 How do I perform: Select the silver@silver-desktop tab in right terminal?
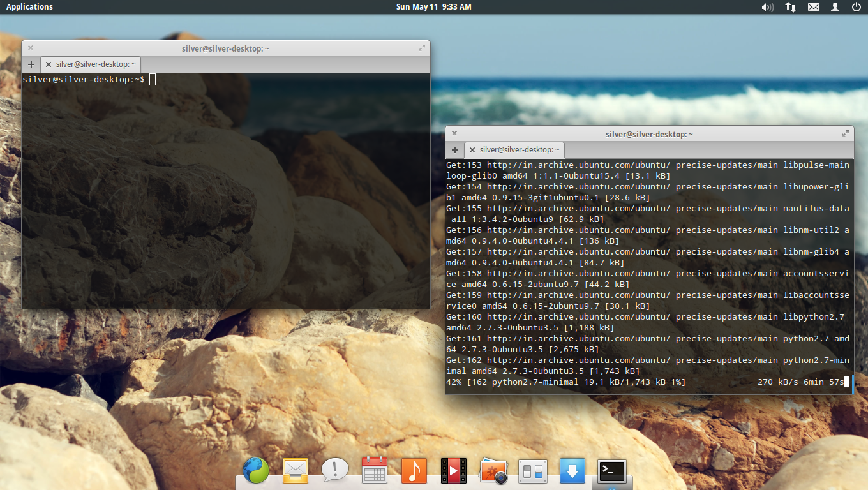point(514,150)
